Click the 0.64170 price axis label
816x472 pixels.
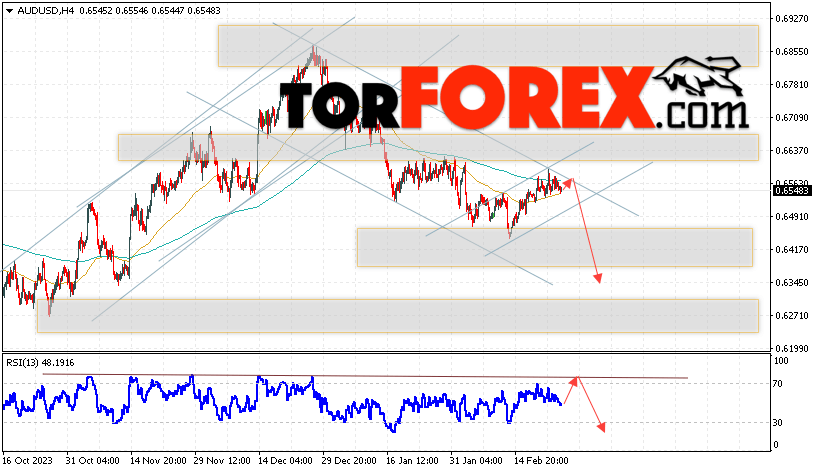792,250
